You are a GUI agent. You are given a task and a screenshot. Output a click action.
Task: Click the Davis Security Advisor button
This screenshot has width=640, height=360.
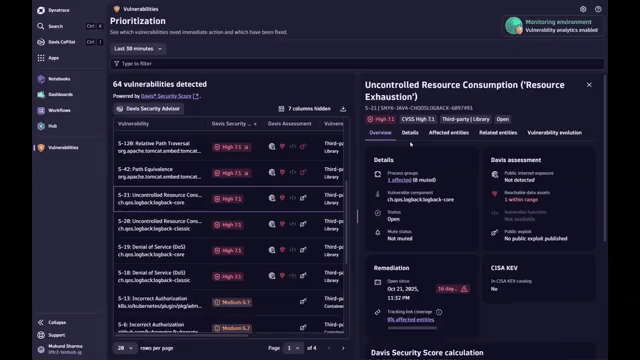(149, 109)
